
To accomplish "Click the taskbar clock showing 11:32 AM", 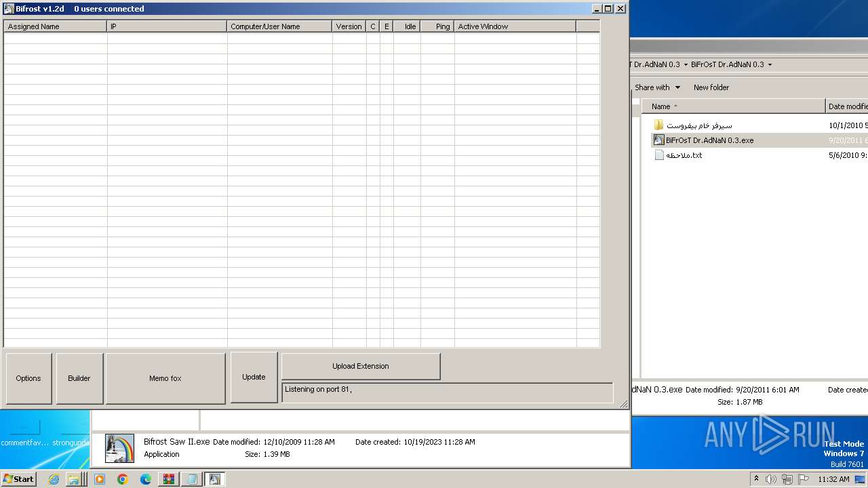I will point(833,479).
